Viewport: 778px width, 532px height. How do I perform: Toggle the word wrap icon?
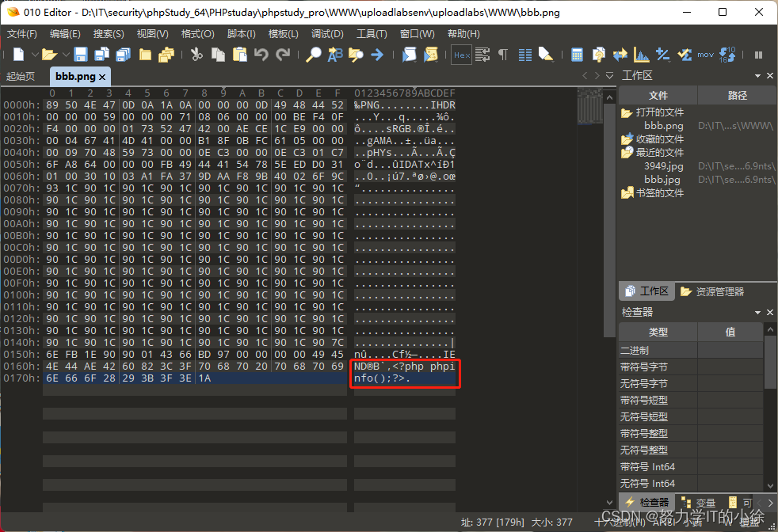tap(482, 54)
